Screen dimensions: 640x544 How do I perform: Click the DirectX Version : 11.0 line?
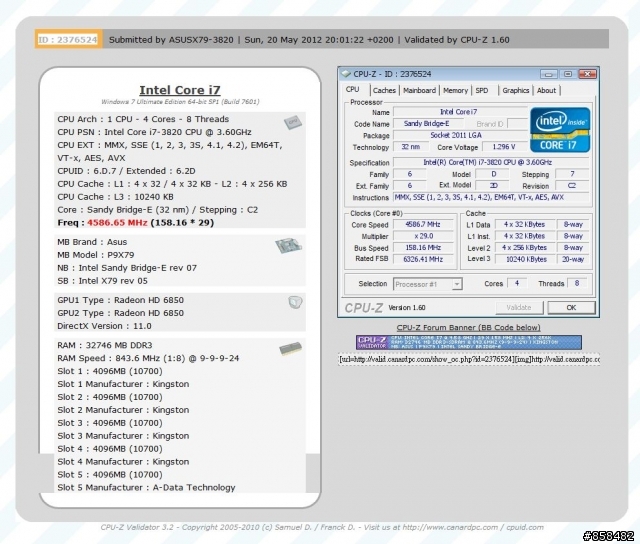pos(104,326)
